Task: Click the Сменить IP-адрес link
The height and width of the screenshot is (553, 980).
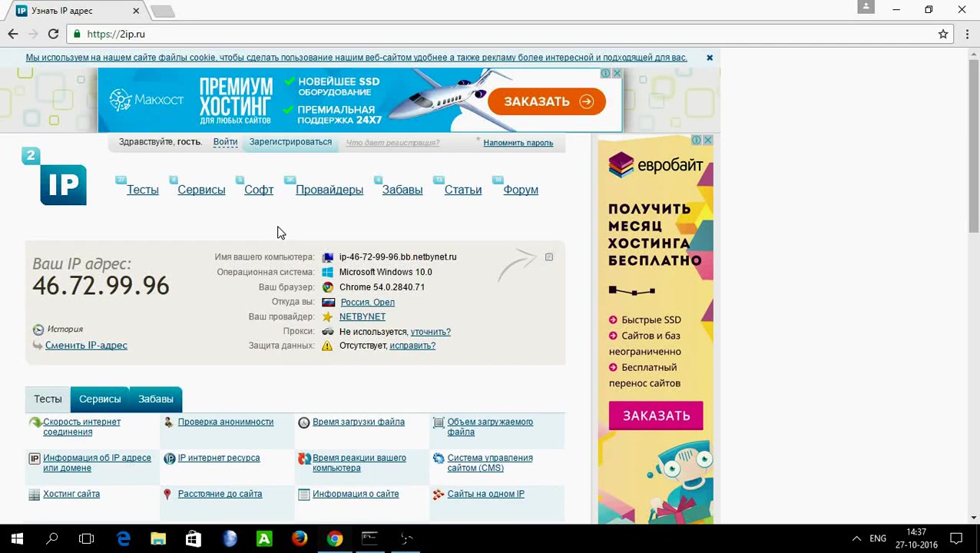Action: [x=86, y=346]
